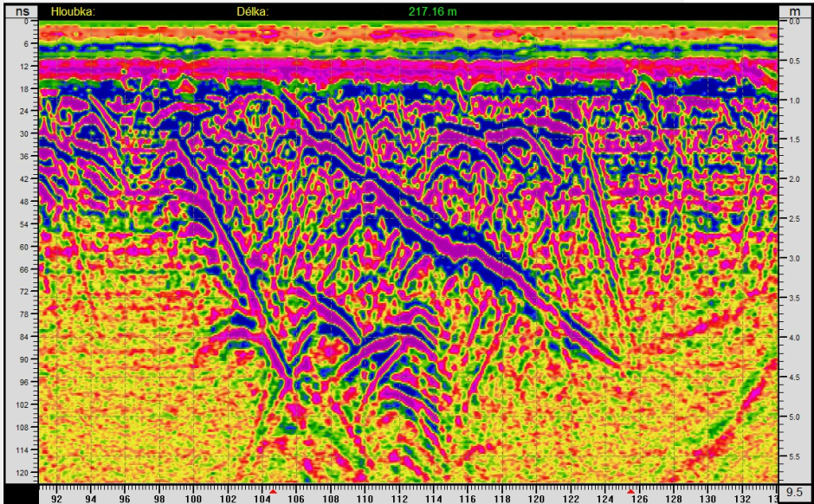Click the ns time axis header
814x504 pixels.
click(x=22, y=11)
